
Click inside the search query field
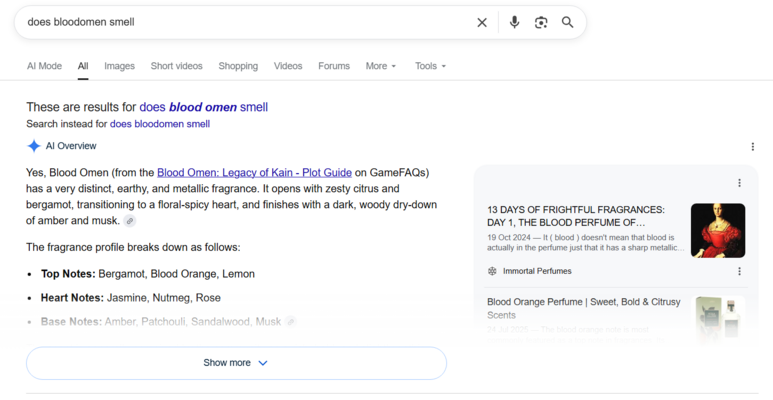tap(246, 22)
